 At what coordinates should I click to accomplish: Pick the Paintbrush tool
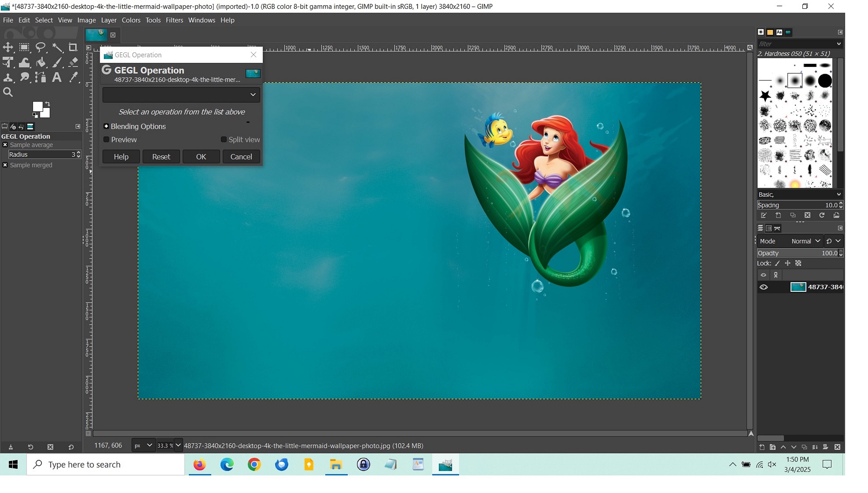(x=57, y=63)
